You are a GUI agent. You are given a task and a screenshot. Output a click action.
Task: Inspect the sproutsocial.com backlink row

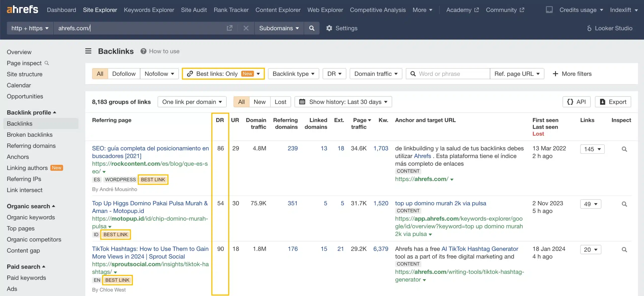click(624, 250)
